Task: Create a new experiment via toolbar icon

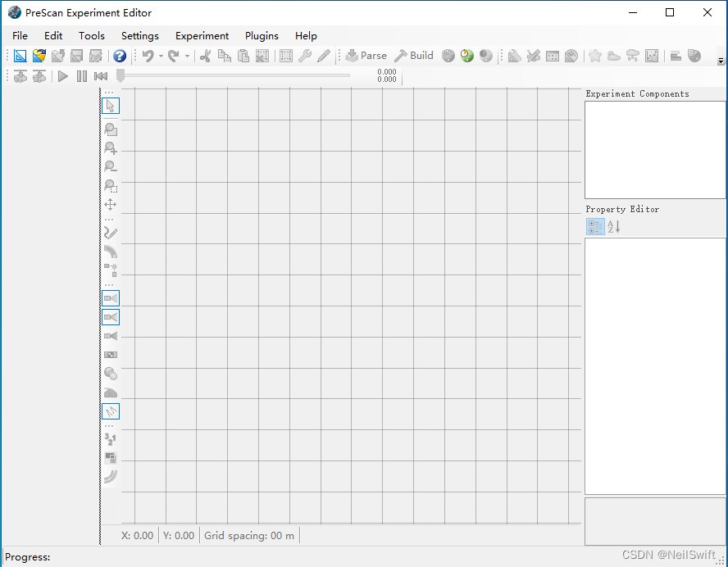Action: pyautogui.click(x=20, y=56)
